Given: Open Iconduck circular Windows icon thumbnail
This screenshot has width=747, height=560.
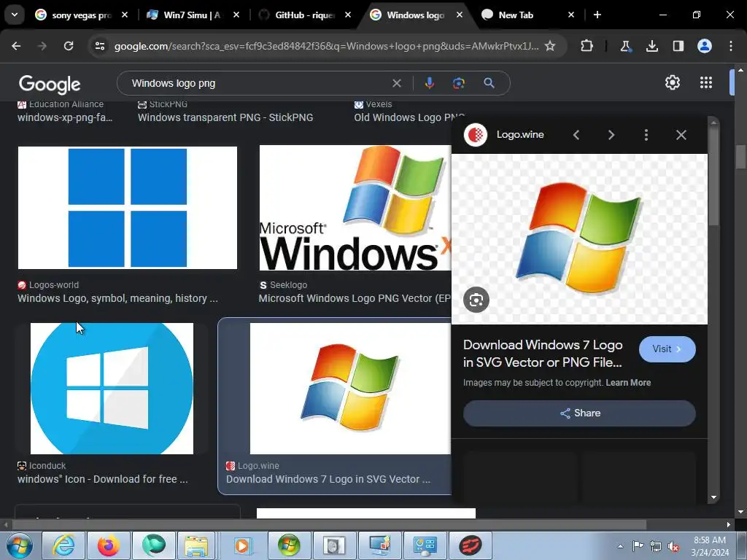Looking at the screenshot, I should point(112,389).
